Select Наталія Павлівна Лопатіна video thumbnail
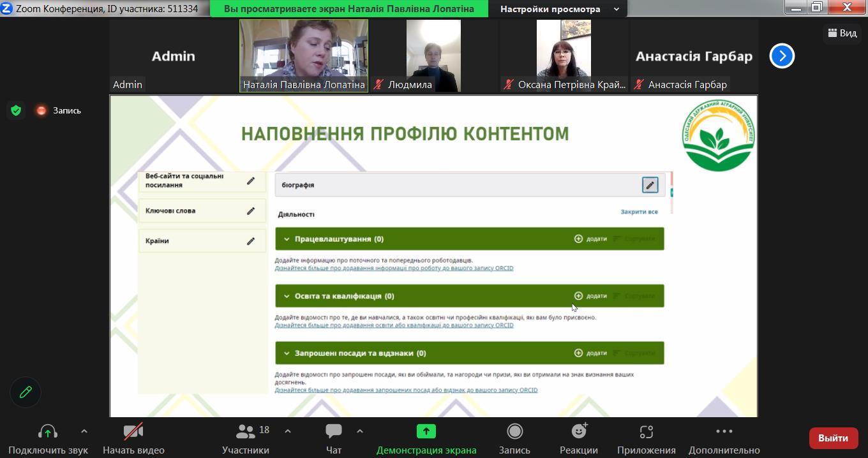This screenshot has width=868, height=458. click(304, 55)
